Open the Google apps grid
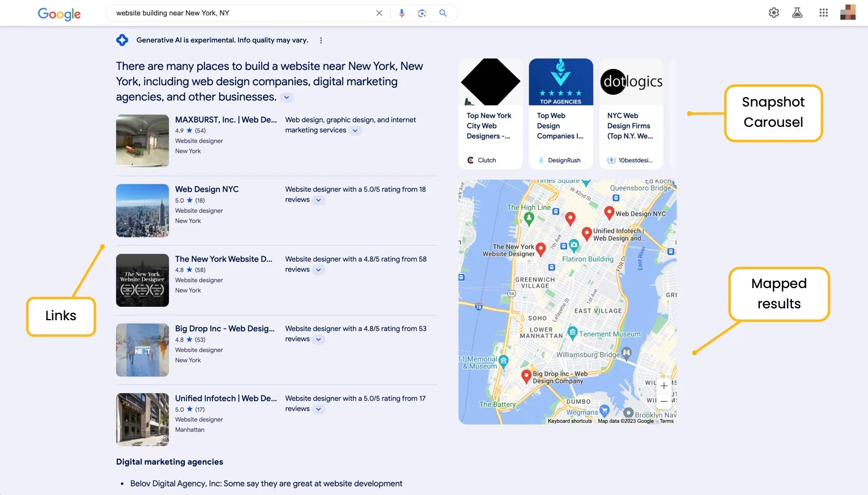The image size is (868, 495). (x=823, y=12)
